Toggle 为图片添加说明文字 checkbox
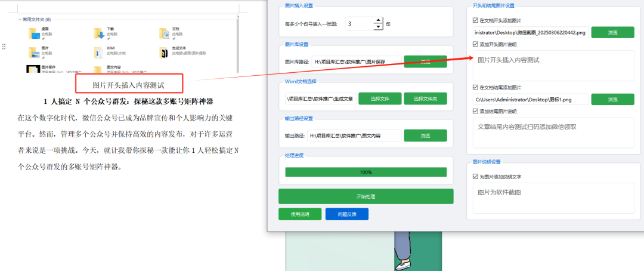 coord(476,177)
